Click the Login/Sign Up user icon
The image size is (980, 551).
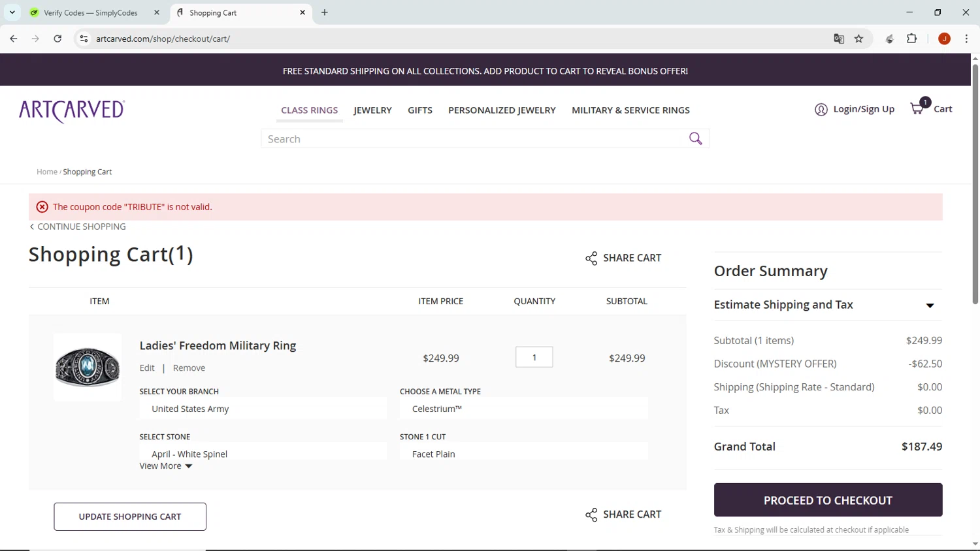821,110
